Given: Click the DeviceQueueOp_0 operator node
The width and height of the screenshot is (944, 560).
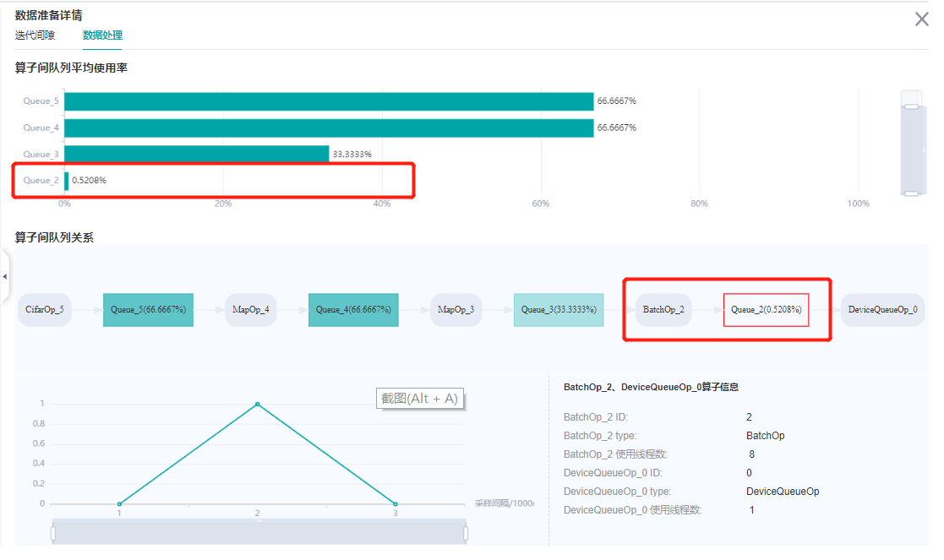Looking at the screenshot, I should pos(882,310).
